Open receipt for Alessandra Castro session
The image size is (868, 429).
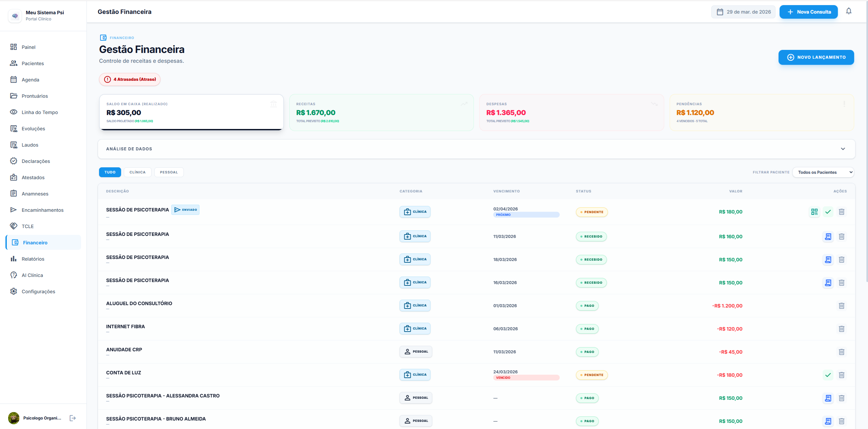point(828,398)
